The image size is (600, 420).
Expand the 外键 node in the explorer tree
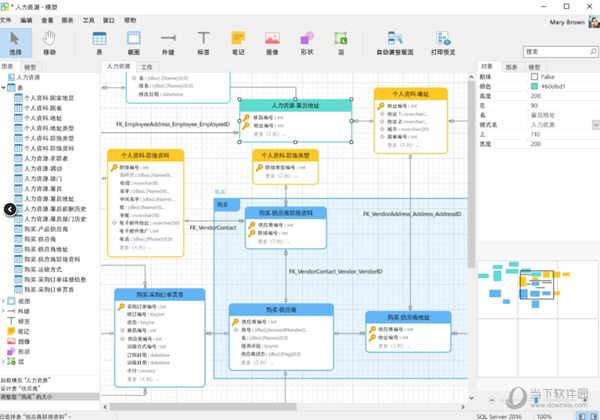coord(3,311)
